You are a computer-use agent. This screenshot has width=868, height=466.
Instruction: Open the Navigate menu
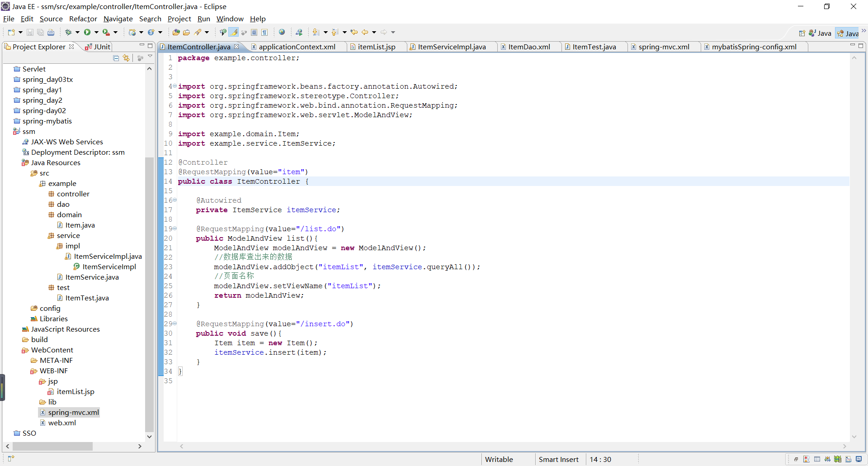pyautogui.click(x=118, y=19)
